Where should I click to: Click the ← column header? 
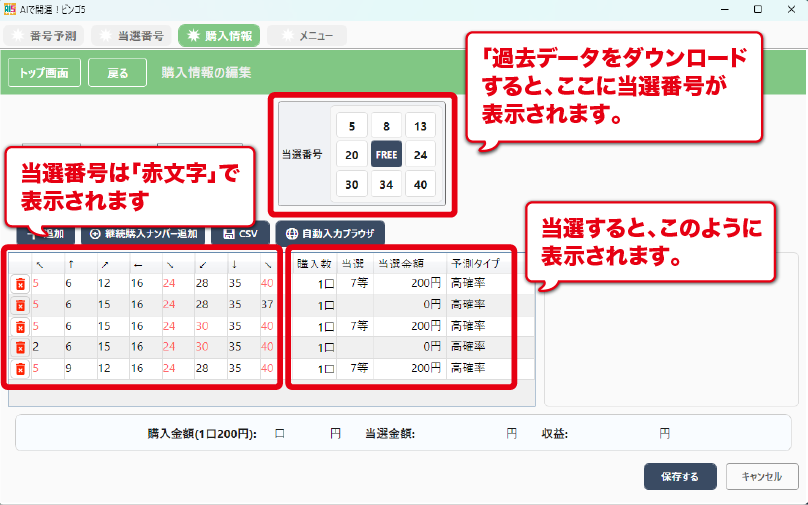click(x=146, y=264)
